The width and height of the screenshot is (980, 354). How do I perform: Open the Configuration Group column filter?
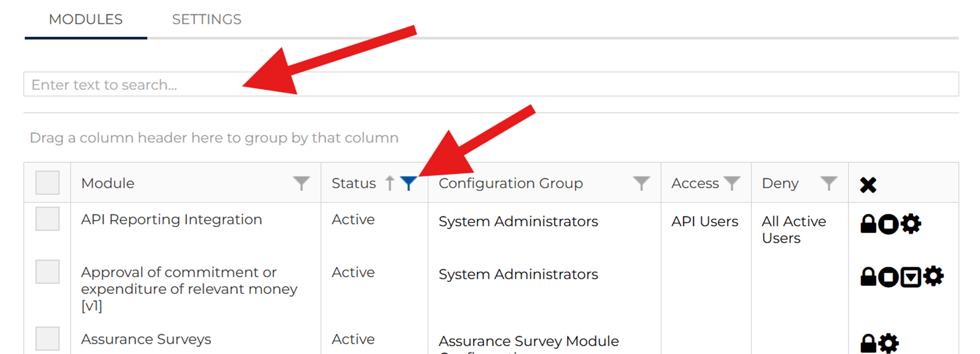[641, 183]
